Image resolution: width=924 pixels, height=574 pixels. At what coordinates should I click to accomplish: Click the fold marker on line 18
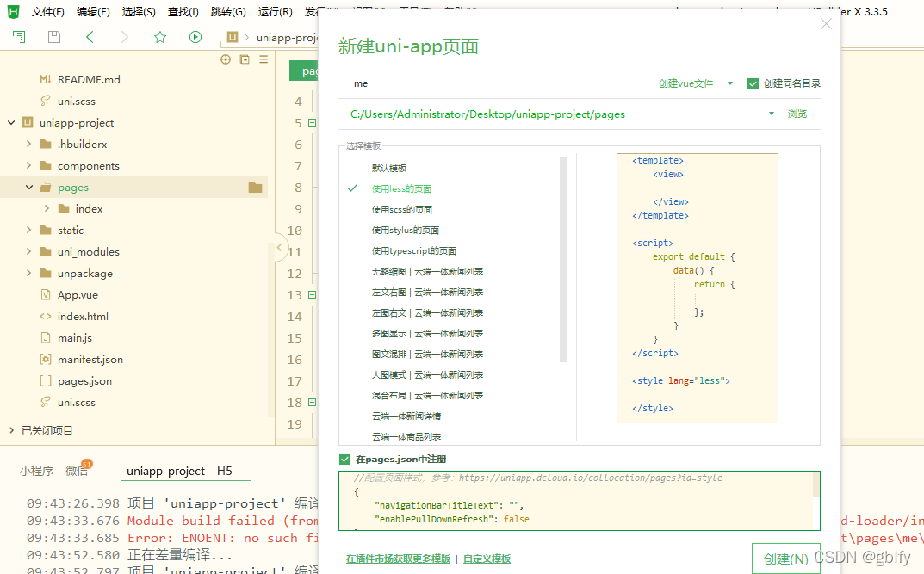point(313,402)
